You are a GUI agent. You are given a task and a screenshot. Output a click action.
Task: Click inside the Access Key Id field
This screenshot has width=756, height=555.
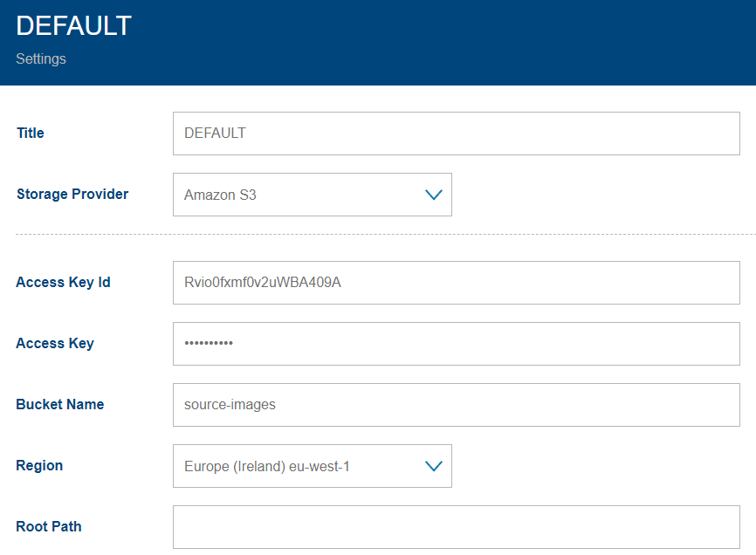point(456,282)
